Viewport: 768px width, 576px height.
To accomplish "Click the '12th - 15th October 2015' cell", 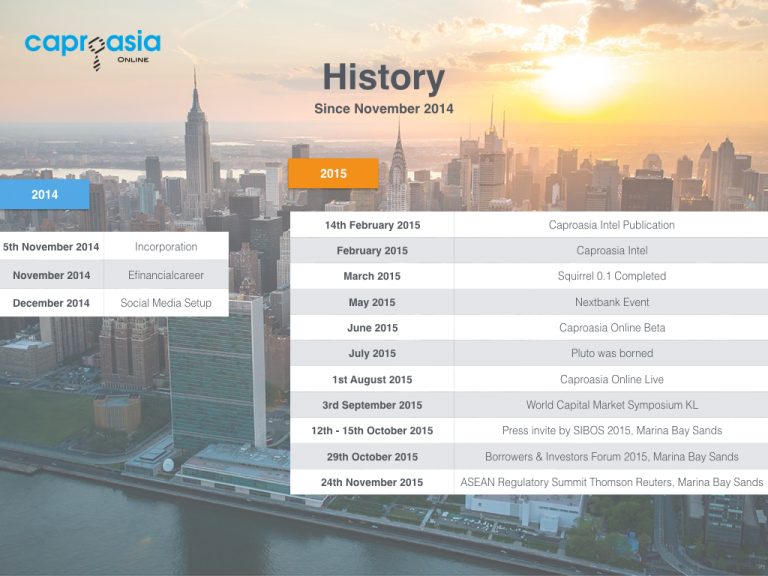I will [x=372, y=431].
